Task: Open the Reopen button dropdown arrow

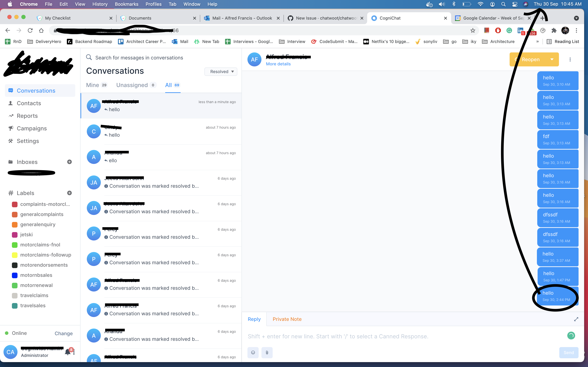Action: pyautogui.click(x=552, y=59)
